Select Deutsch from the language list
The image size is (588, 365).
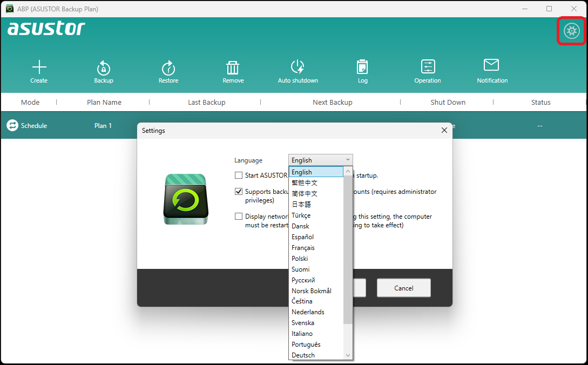[303, 355]
